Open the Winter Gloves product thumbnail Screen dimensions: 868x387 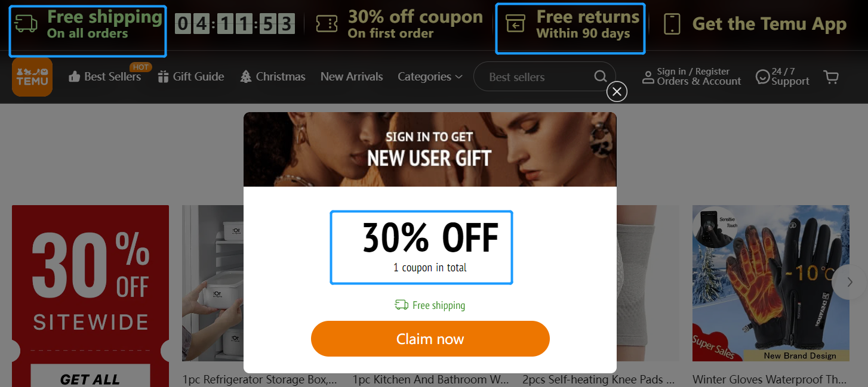tap(771, 283)
